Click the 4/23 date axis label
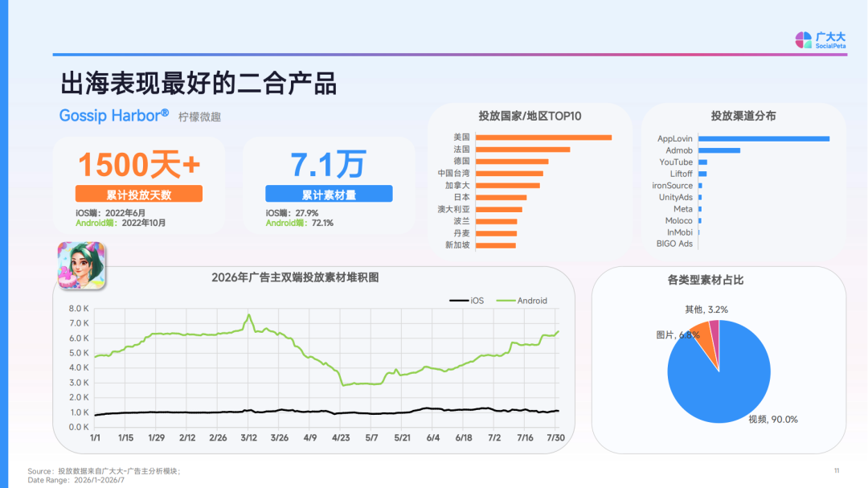Screen dimensions: 868x488 [x=341, y=437]
